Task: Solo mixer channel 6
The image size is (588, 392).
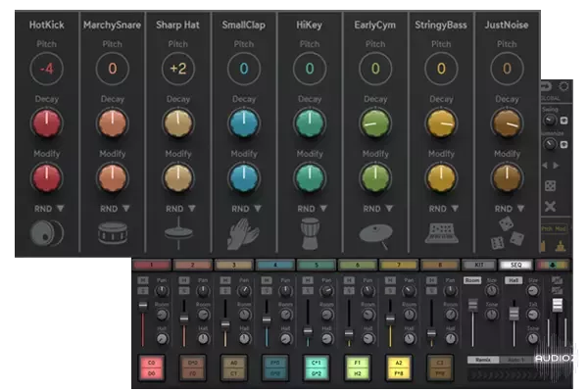Action: (349, 291)
